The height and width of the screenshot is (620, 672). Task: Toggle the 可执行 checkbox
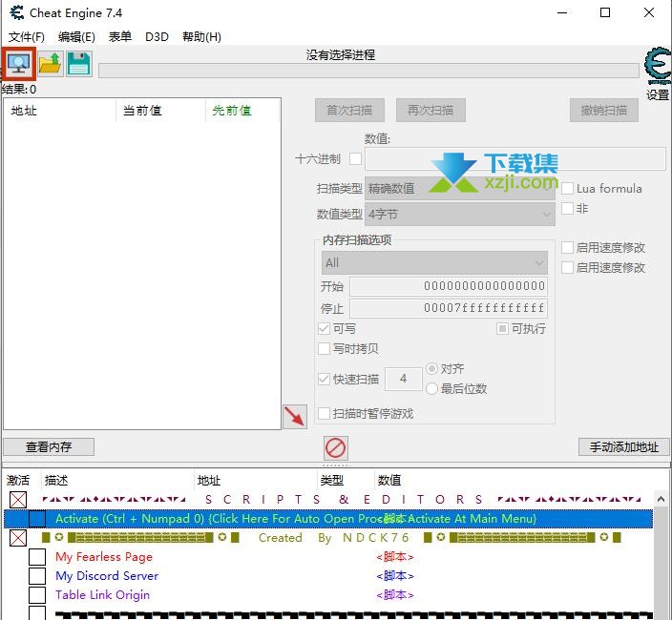502,329
